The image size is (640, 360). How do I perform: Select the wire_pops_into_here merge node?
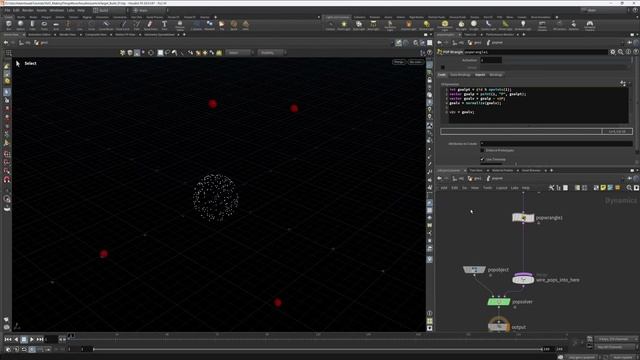click(x=523, y=280)
